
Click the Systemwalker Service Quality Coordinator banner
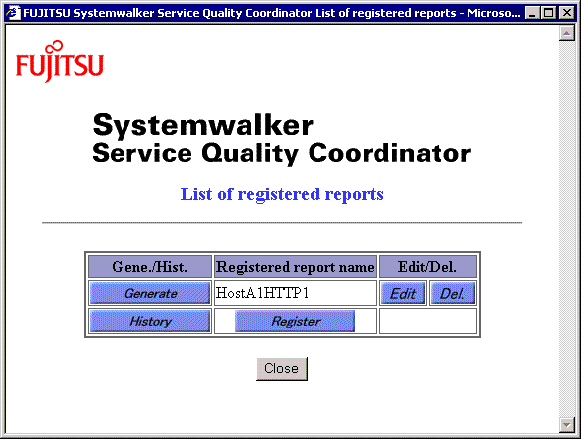tap(282, 139)
